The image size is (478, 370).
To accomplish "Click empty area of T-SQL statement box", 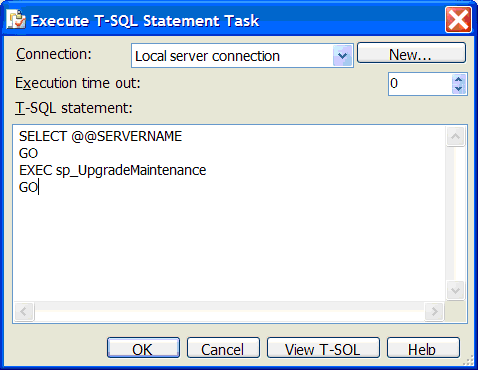I will coord(230,247).
